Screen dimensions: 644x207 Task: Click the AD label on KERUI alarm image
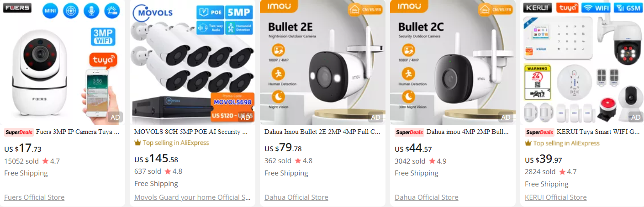[636, 117]
